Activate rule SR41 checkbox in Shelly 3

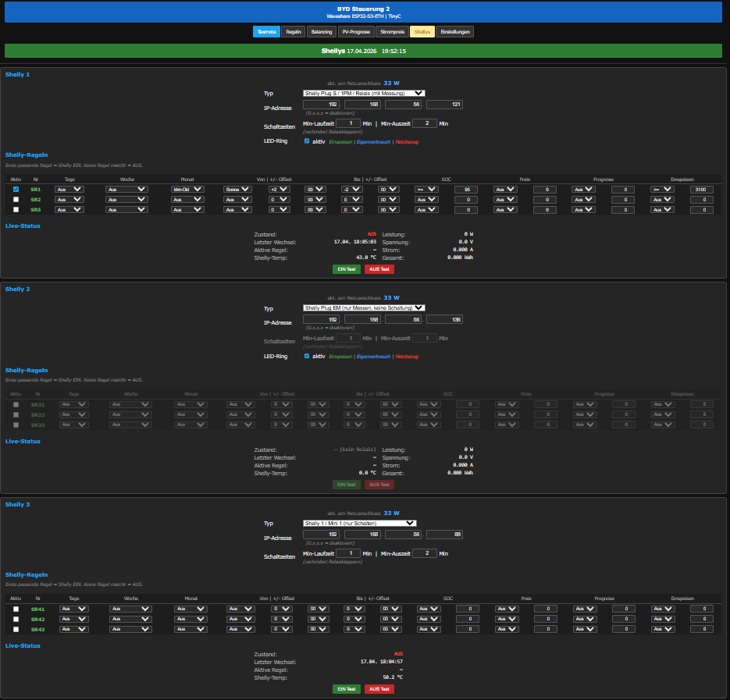pyautogui.click(x=16, y=609)
